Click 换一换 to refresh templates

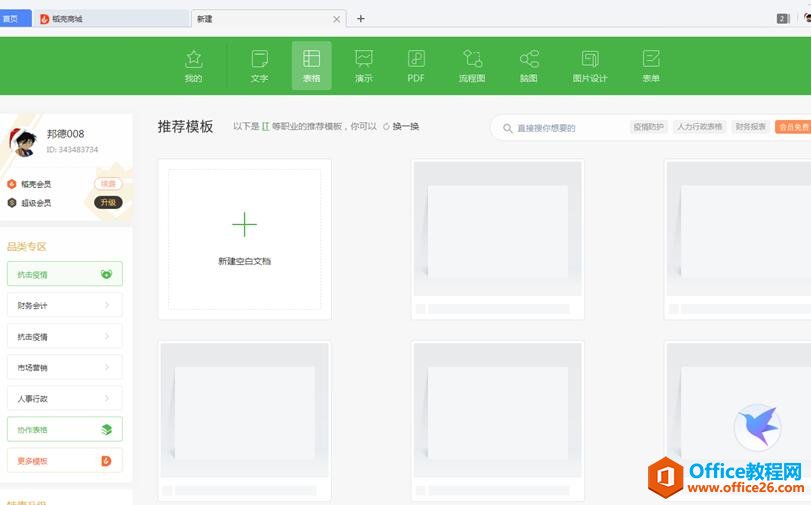point(401,127)
